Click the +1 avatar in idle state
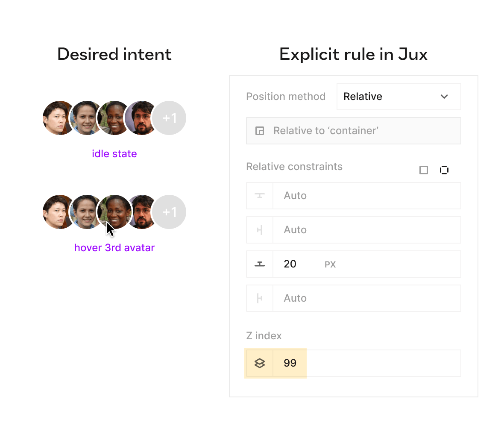504x423 pixels. [169, 118]
